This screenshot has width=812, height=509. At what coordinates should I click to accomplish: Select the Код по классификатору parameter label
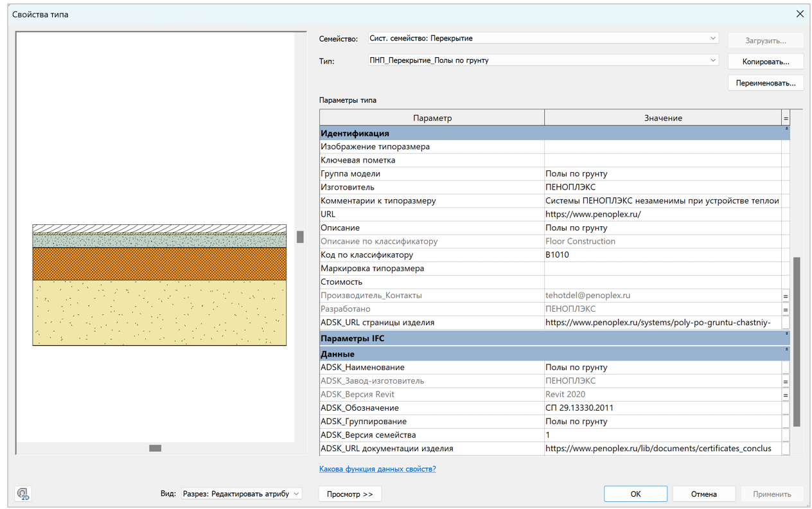367,254
